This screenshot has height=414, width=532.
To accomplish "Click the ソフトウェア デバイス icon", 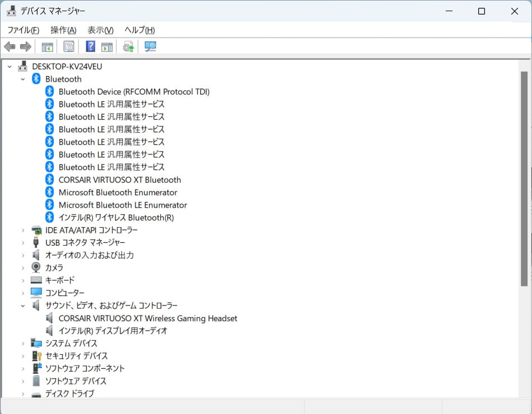I will click(x=36, y=381).
